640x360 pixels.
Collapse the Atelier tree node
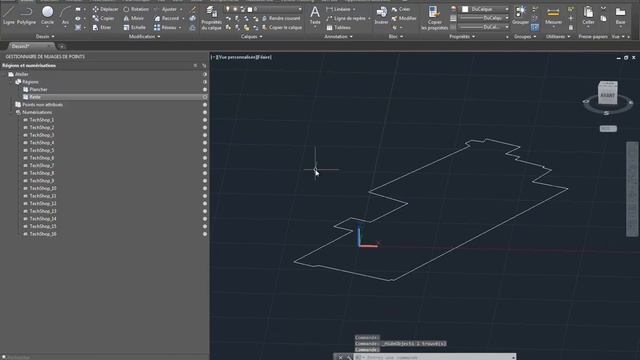pyautogui.click(x=5, y=74)
